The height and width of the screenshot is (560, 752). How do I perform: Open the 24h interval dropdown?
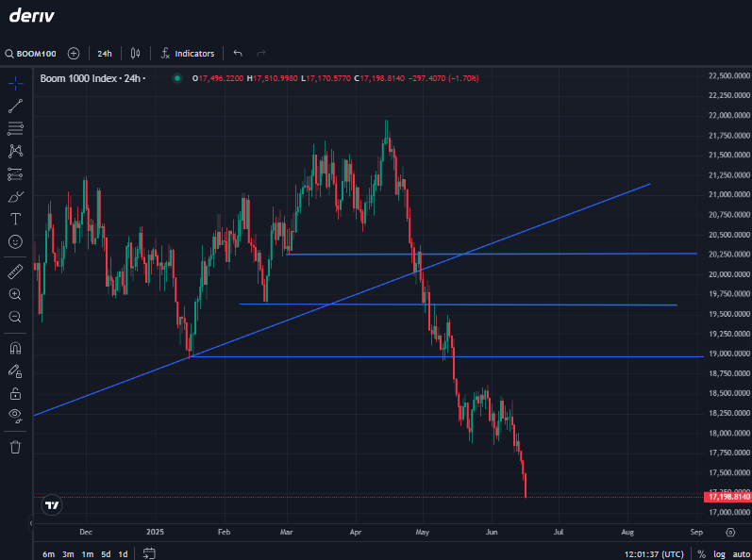[105, 54]
